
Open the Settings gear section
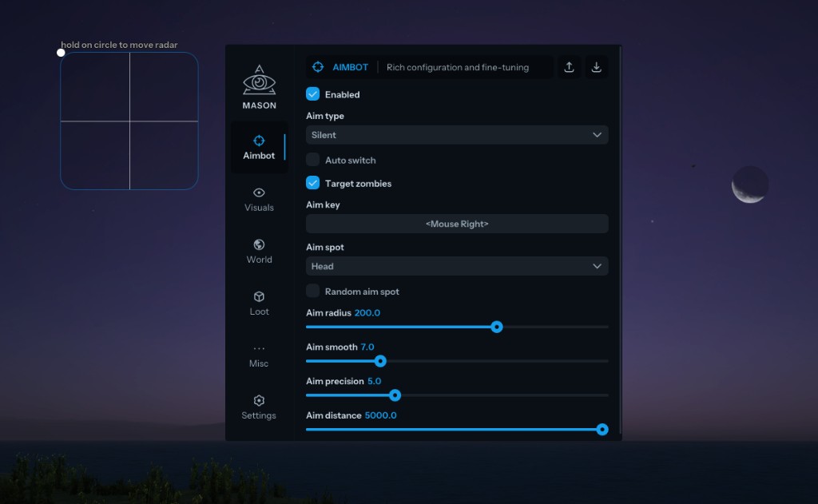click(259, 407)
